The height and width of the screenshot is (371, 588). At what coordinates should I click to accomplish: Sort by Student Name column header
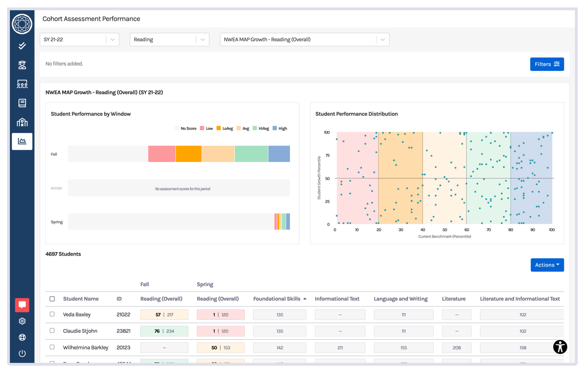click(81, 299)
